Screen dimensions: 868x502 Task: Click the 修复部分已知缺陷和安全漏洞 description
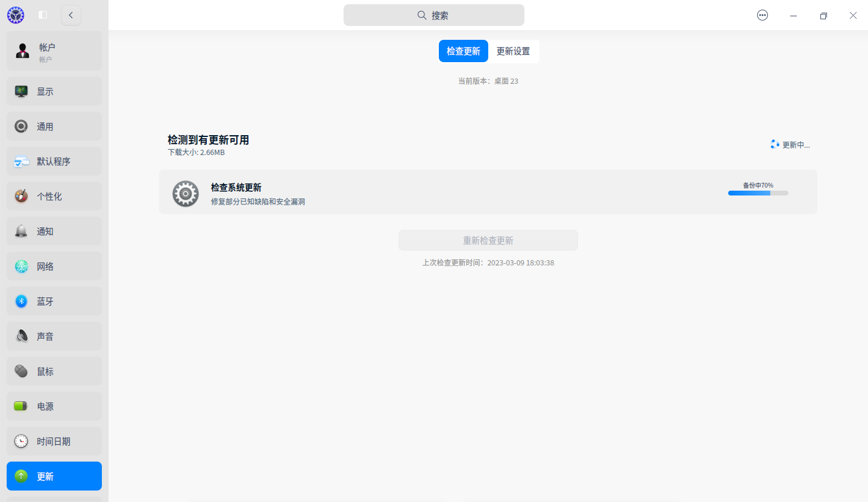pos(258,202)
